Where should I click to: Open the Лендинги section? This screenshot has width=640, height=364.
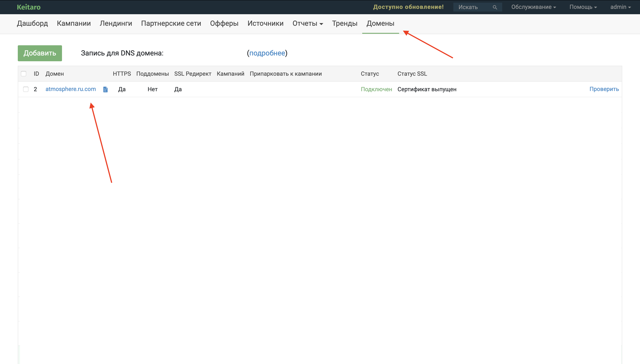[x=116, y=24]
